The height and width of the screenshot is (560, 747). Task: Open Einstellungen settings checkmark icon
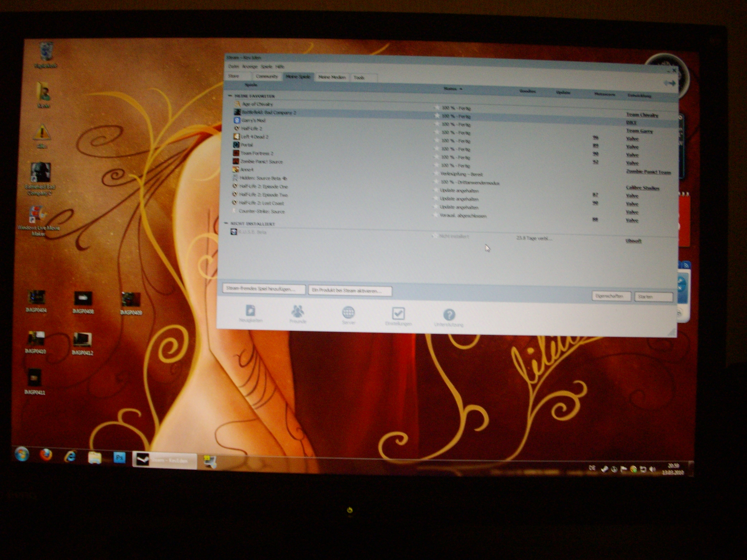(398, 313)
